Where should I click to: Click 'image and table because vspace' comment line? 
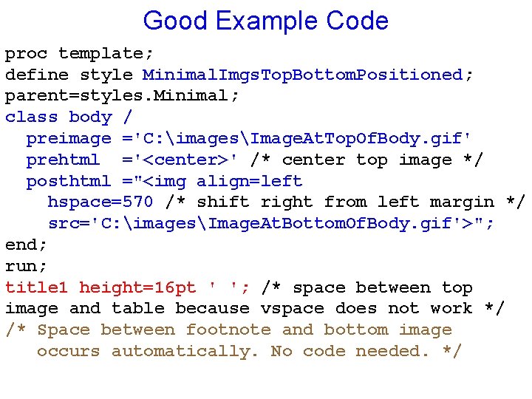[254, 309]
